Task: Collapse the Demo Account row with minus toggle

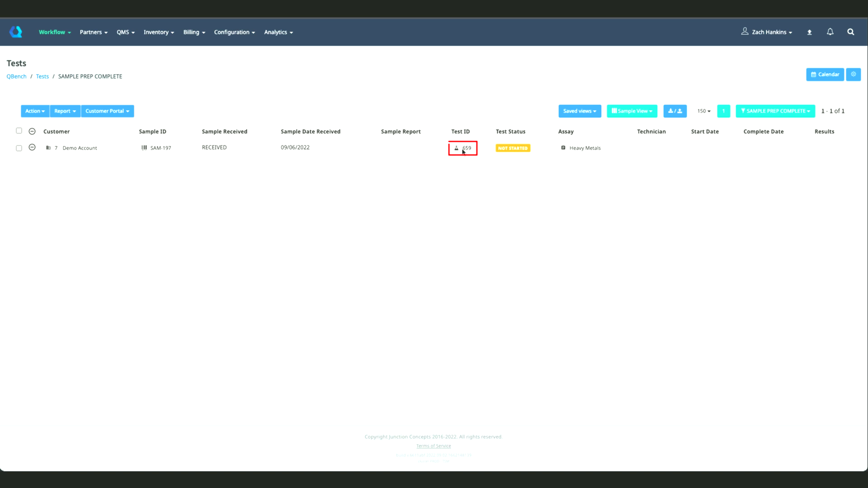Action: (x=32, y=147)
